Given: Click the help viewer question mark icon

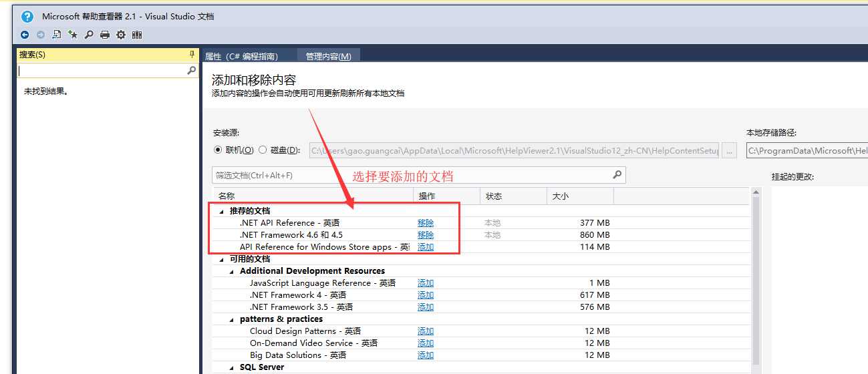Looking at the screenshot, I should [27, 17].
